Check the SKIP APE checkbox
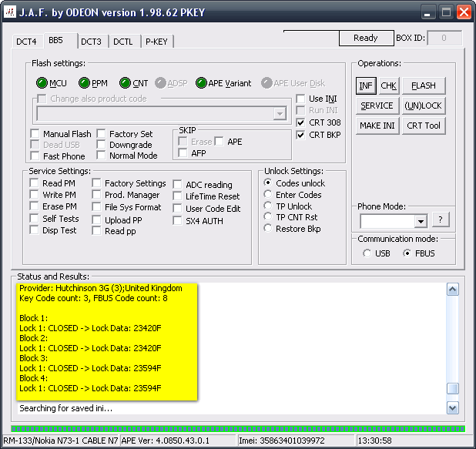The height and width of the screenshot is (449, 476). pos(220,142)
